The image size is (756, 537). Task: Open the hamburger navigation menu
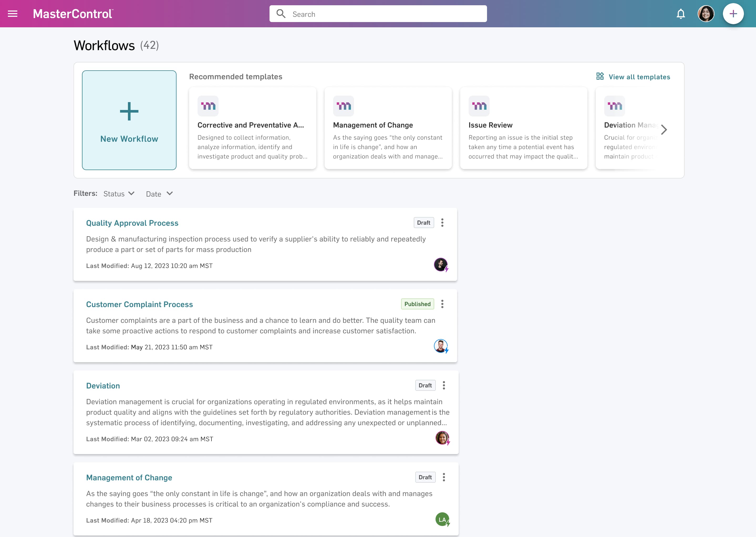pos(13,14)
